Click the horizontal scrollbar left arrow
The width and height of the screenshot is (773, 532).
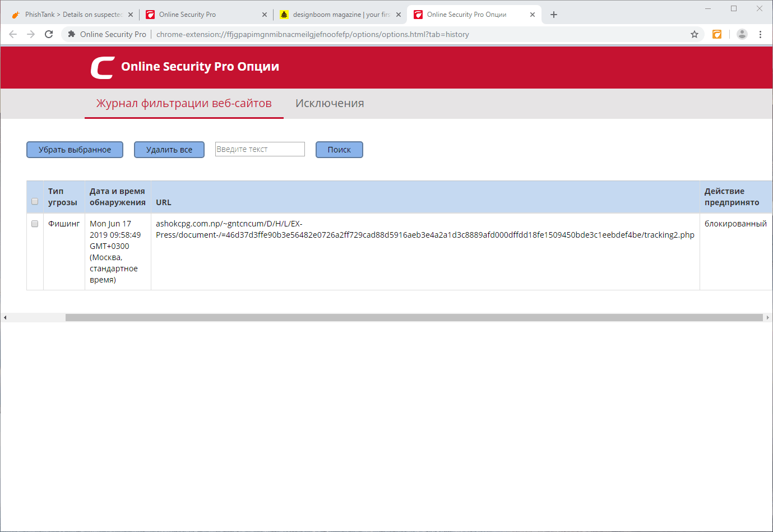[5, 317]
